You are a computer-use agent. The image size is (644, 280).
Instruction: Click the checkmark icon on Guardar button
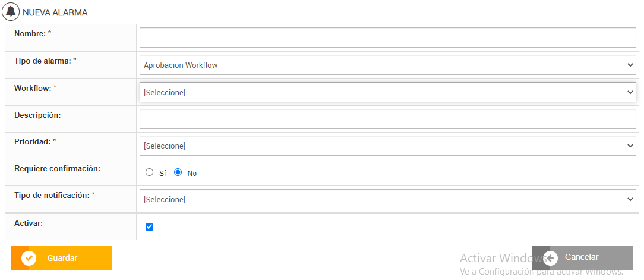tap(29, 258)
